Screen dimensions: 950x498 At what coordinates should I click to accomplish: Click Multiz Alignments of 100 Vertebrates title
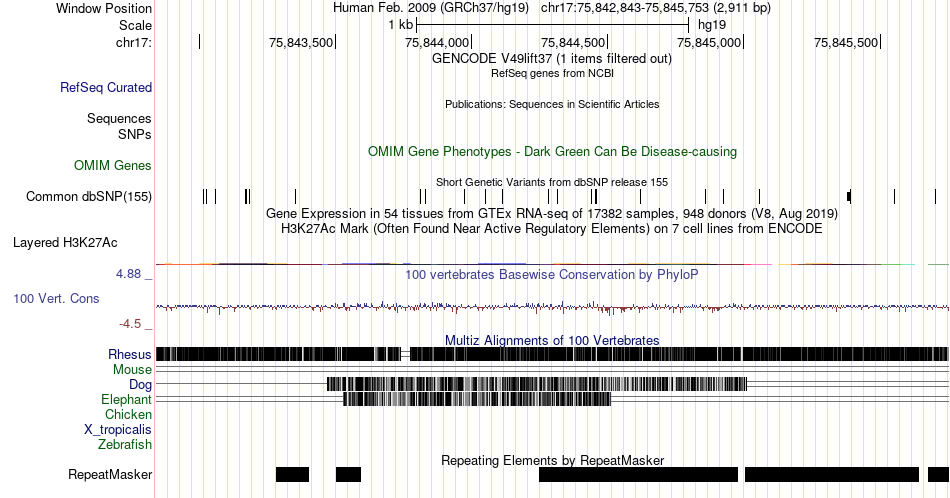coord(552,340)
